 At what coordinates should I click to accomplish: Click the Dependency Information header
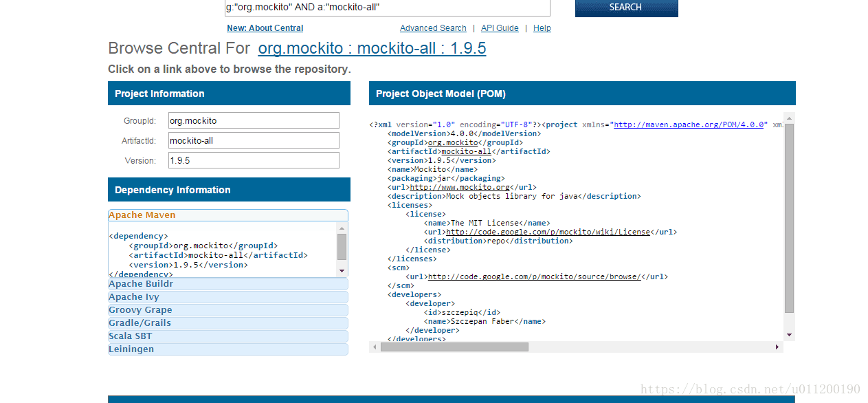point(229,190)
